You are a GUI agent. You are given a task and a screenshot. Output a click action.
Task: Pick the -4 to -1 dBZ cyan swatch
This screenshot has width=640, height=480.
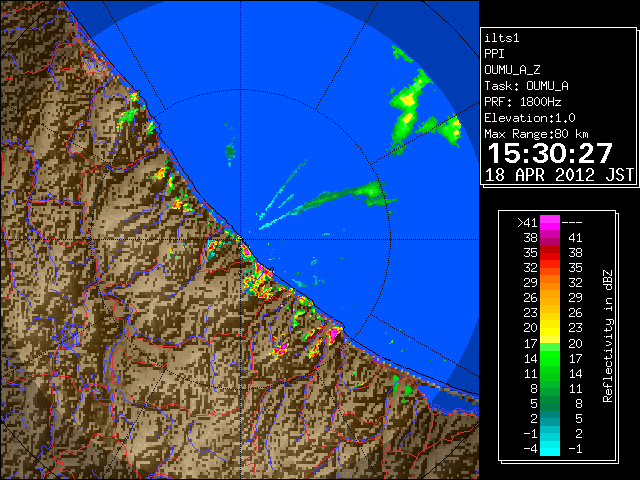[x=550, y=449]
